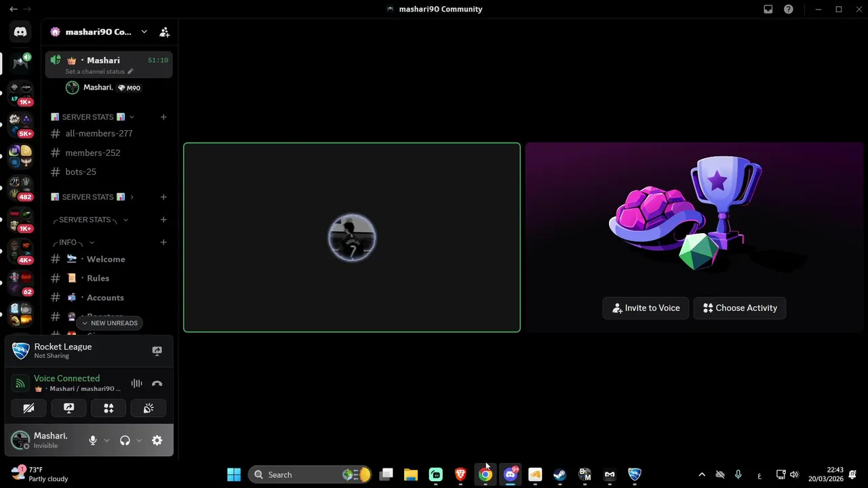Viewport: 868px width, 488px height.
Task: Click the Invite to Voice button
Action: click(646, 308)
